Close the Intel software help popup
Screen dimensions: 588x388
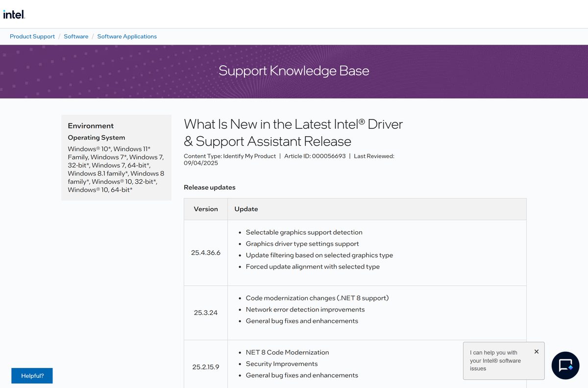pos(537,351)
